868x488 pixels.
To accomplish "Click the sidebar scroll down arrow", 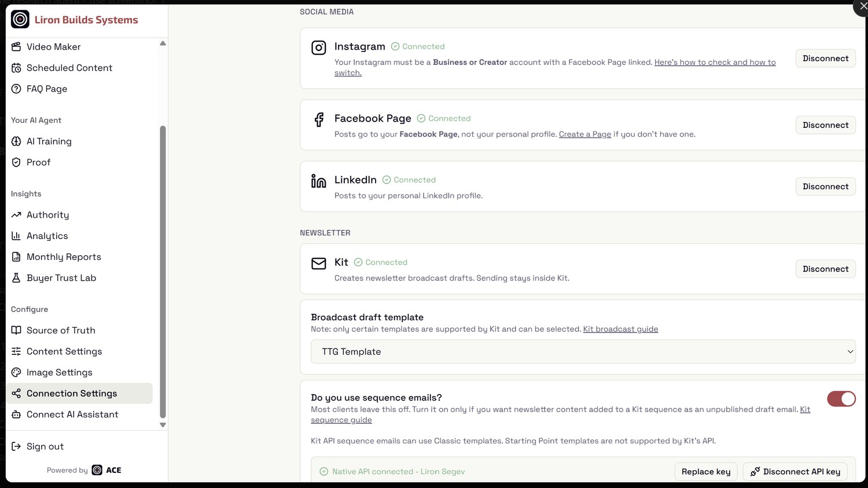I will 163,425.
